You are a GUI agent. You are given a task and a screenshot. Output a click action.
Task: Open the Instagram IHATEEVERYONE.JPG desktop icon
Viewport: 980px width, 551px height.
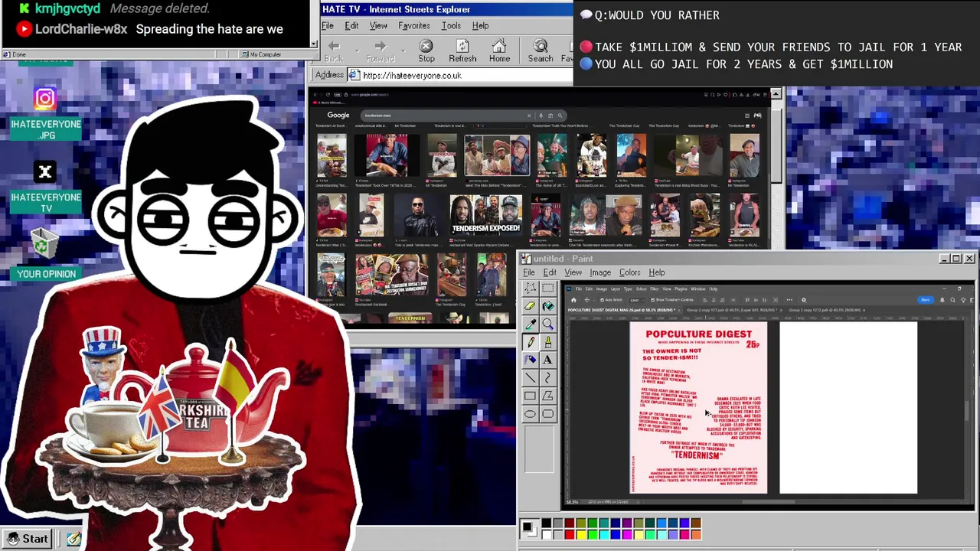point(45,112)
